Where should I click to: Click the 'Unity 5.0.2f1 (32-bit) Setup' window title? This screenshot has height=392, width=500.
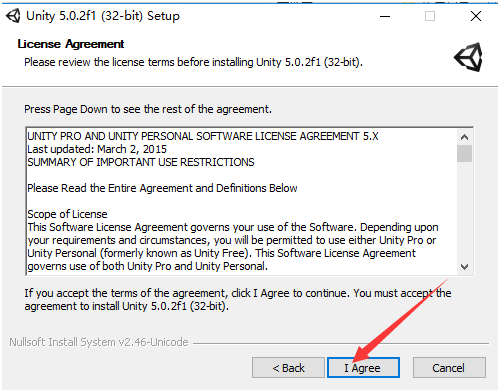[103, 16]
